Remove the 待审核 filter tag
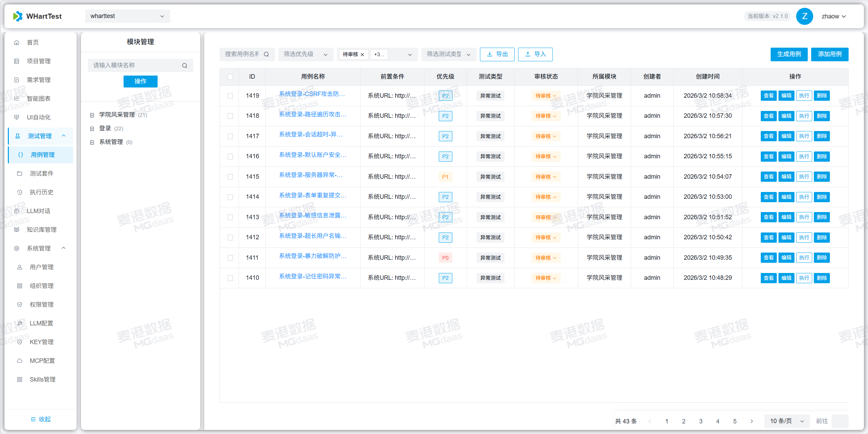Viewport: 868px width, 434px height. (x=363, y=54)
